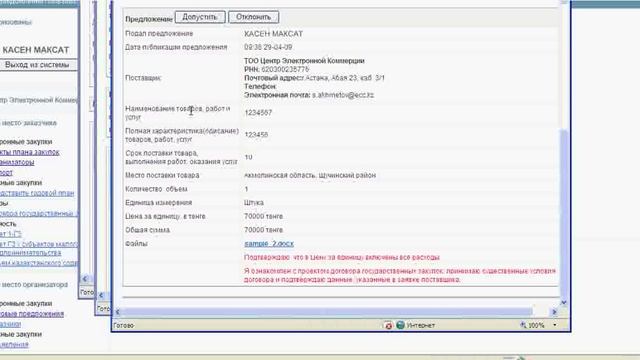Click the zoom magnifier icon near 100%
The width and height of the screenshot is (640, 360).
tap(523, 325)
